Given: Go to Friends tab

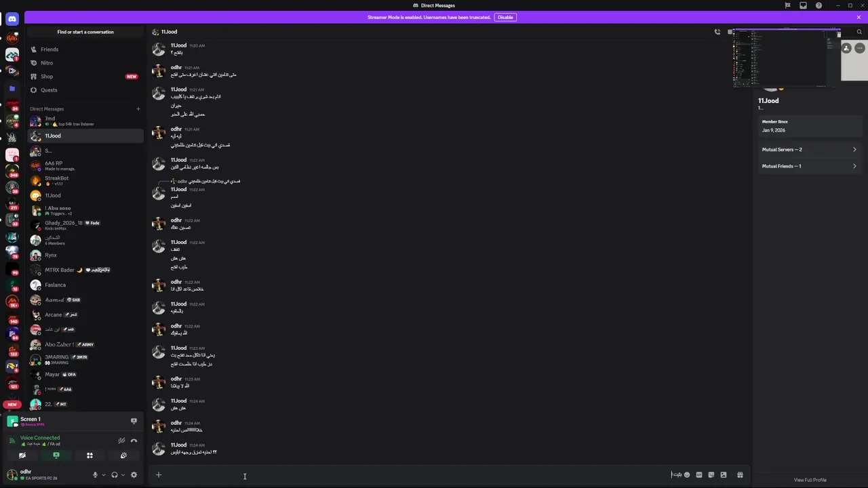Looking at the screenshot, I should point(85,49).
